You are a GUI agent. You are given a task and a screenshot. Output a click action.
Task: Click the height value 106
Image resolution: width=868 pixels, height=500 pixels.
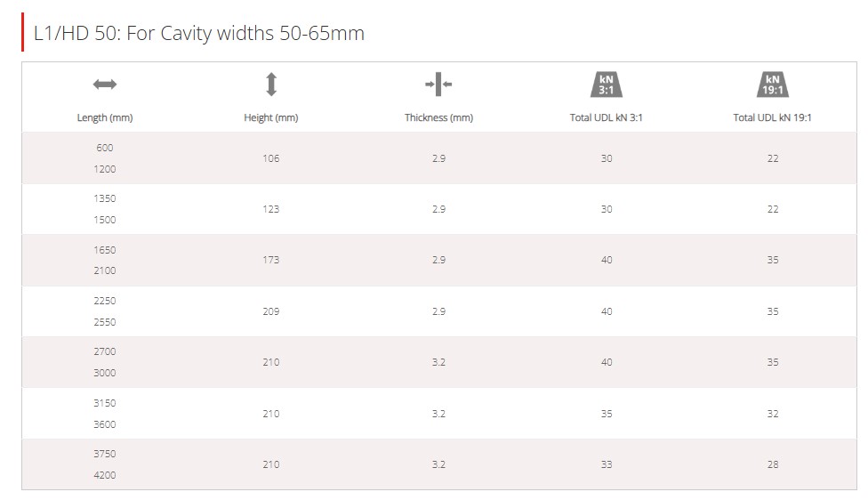(x=270, y=158)
